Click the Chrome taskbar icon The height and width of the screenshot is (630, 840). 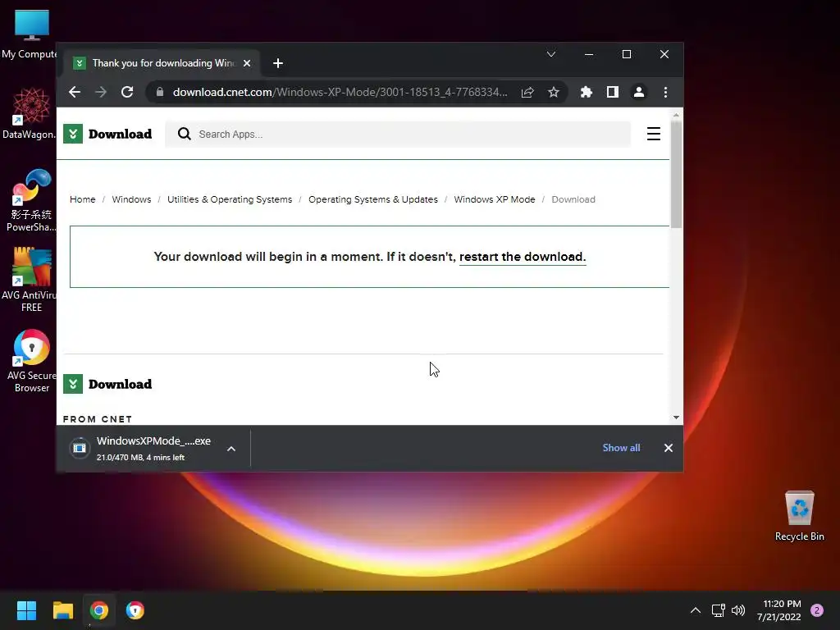tap(99, 610)
